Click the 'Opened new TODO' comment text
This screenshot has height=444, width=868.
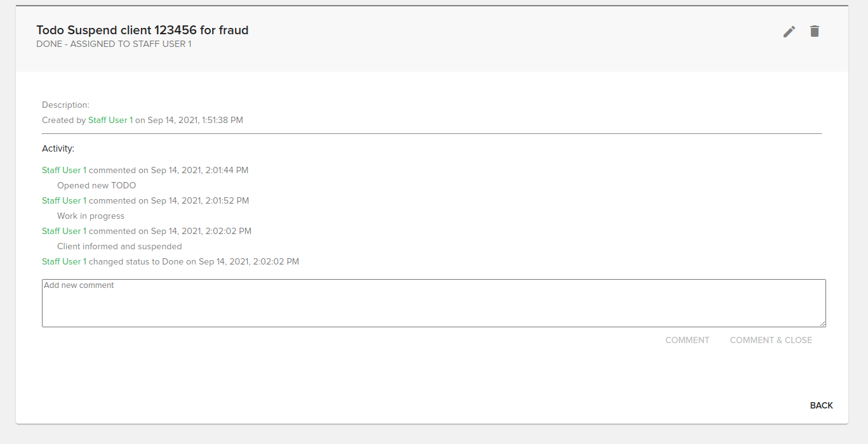click(97, 185)
